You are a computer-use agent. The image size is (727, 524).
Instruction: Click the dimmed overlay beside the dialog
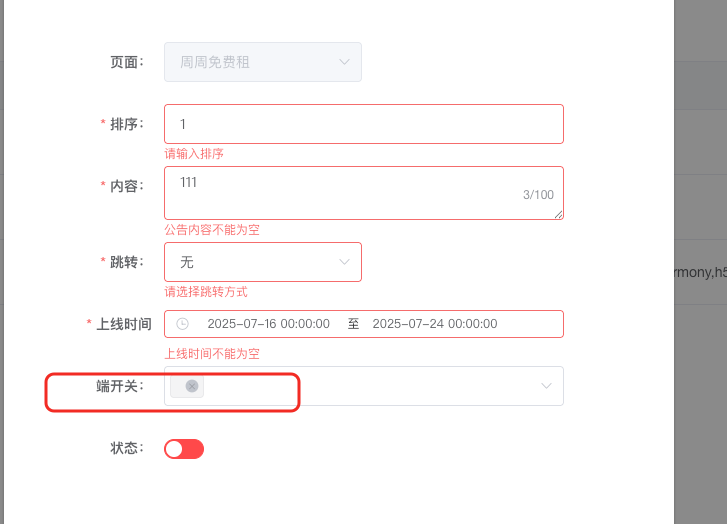point(700,139)
